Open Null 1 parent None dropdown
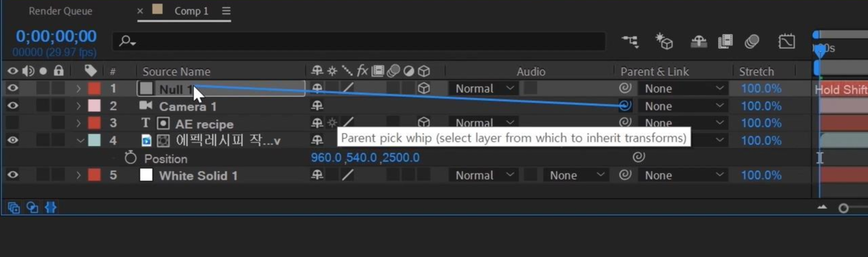The width and height of the screenshot is (868, 257). 683,88
